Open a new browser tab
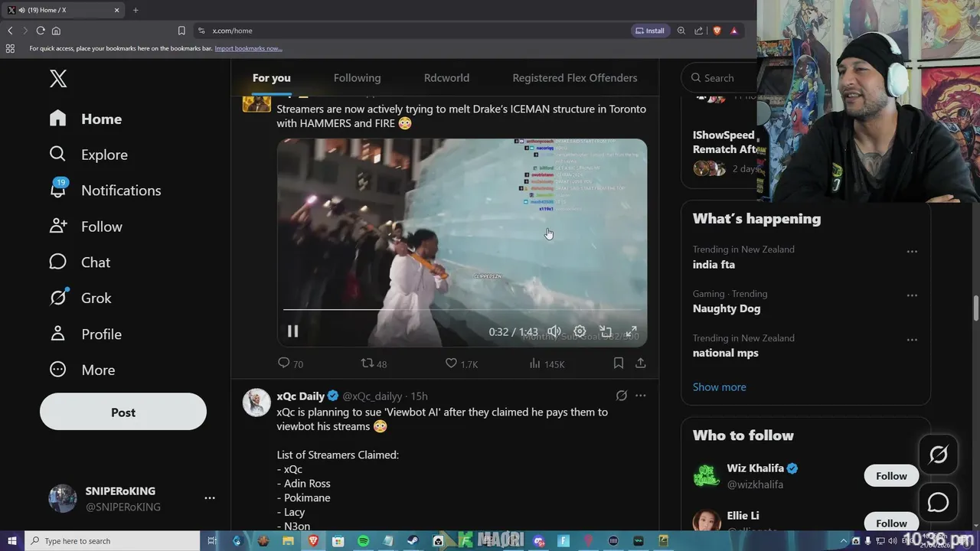 click(x=136, y=10)
